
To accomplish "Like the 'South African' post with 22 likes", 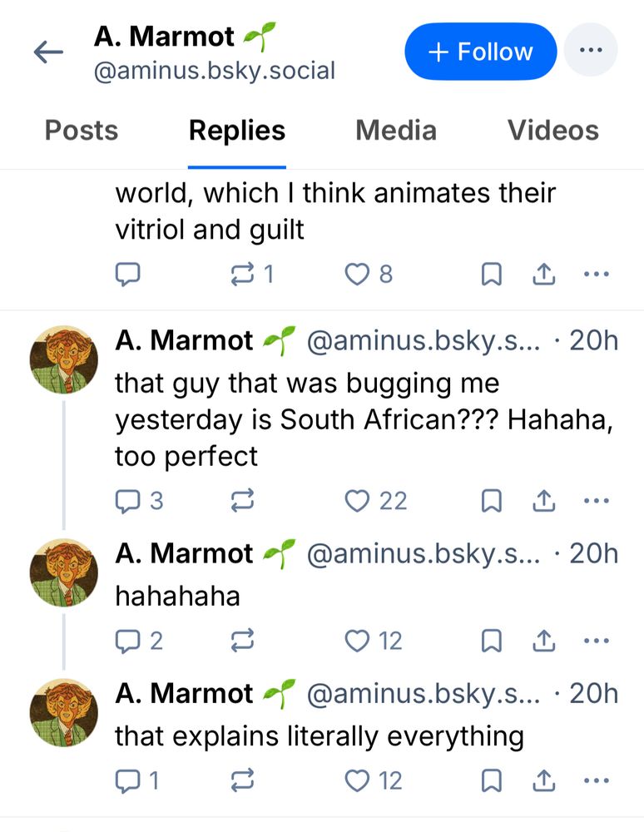I will click(x=357, y=500).
